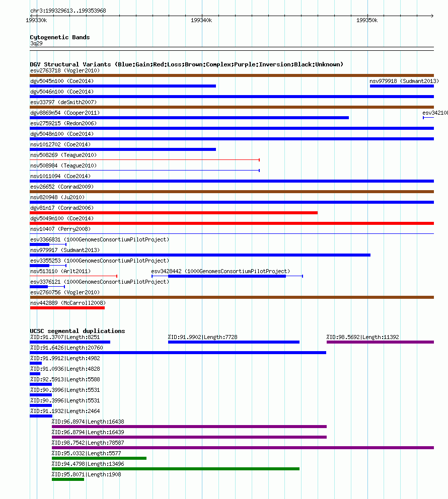Click duplication %ID:91.6426|Length:20760
448x499 pixels.
point(66,348)
